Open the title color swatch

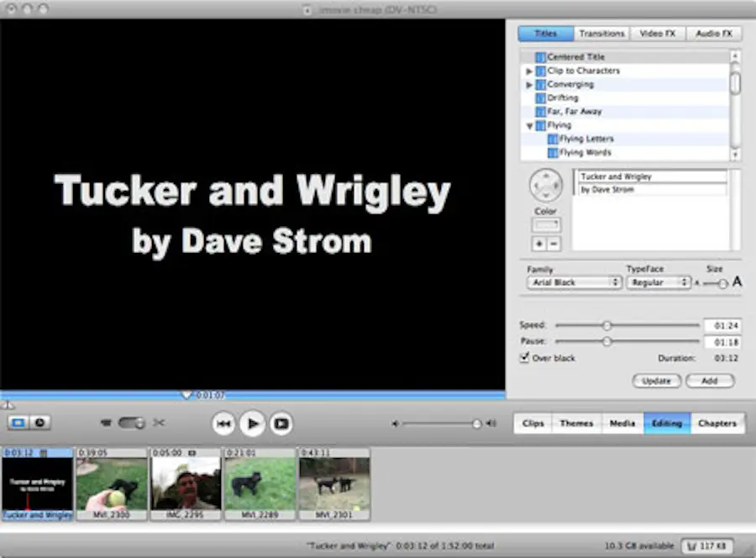click(546, 225)
